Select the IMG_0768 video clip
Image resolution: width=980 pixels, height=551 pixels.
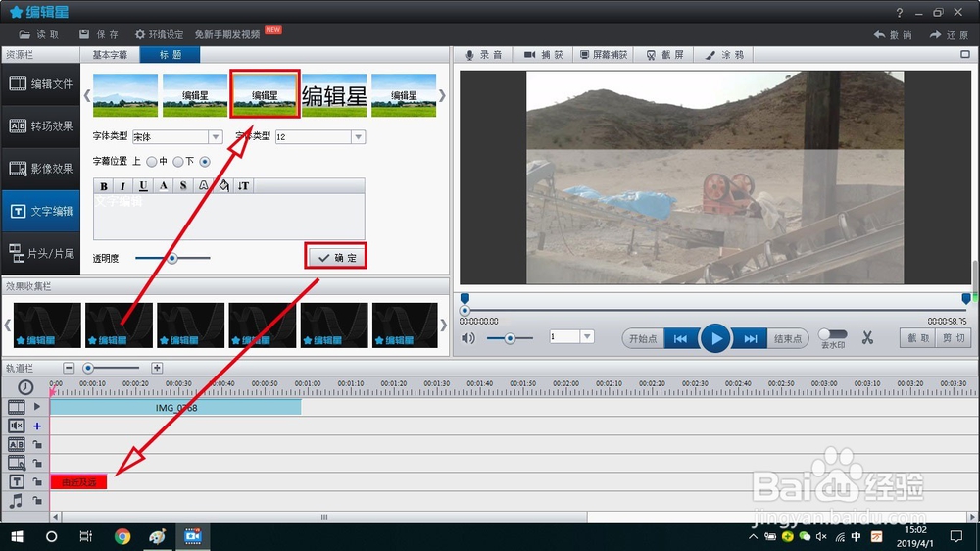175,407
